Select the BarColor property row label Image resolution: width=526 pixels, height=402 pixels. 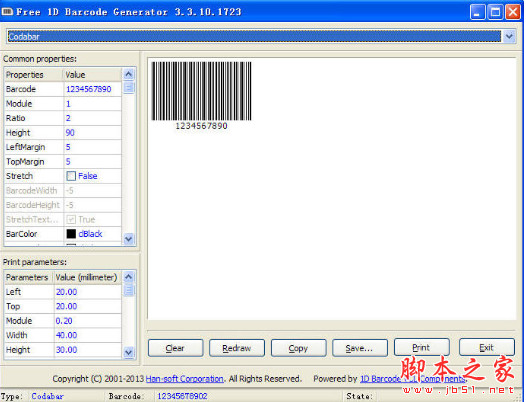pyautogui.click(x=21, y=234)
